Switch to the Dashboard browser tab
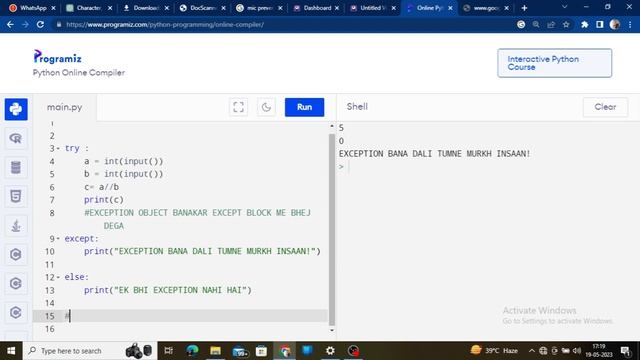 [316, 8]
